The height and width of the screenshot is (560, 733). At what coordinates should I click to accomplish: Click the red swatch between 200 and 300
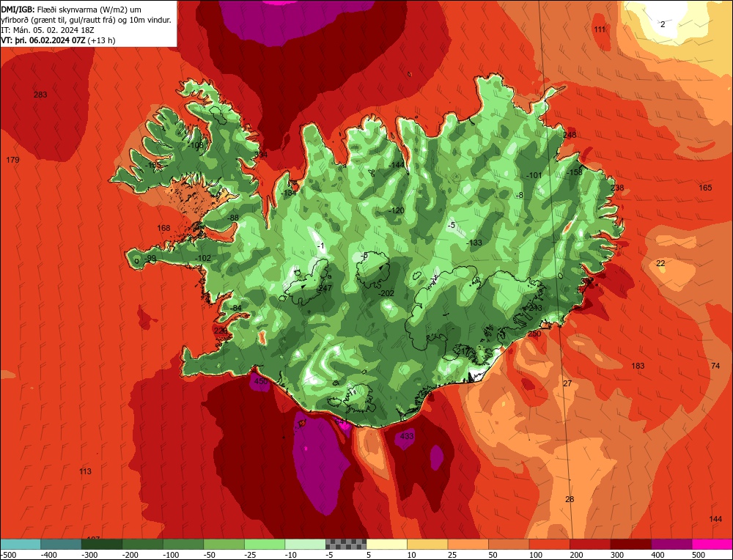click(x=590, y=544)
